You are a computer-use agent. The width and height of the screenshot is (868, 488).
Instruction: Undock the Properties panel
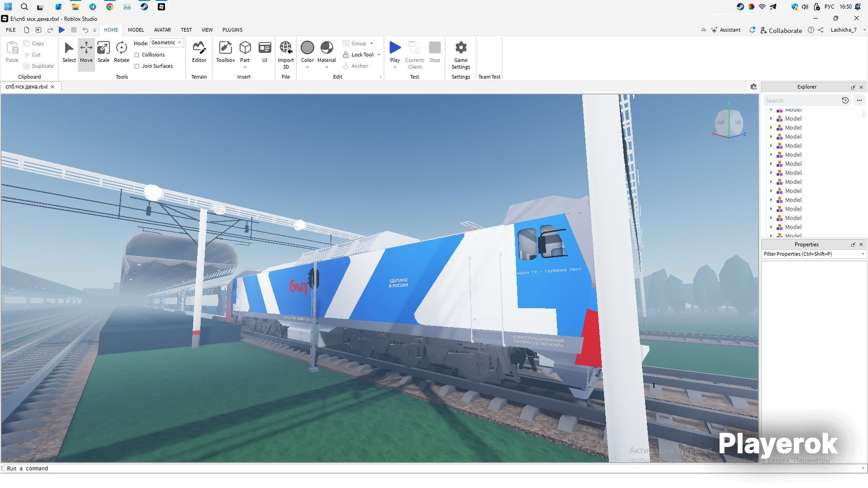853,244
